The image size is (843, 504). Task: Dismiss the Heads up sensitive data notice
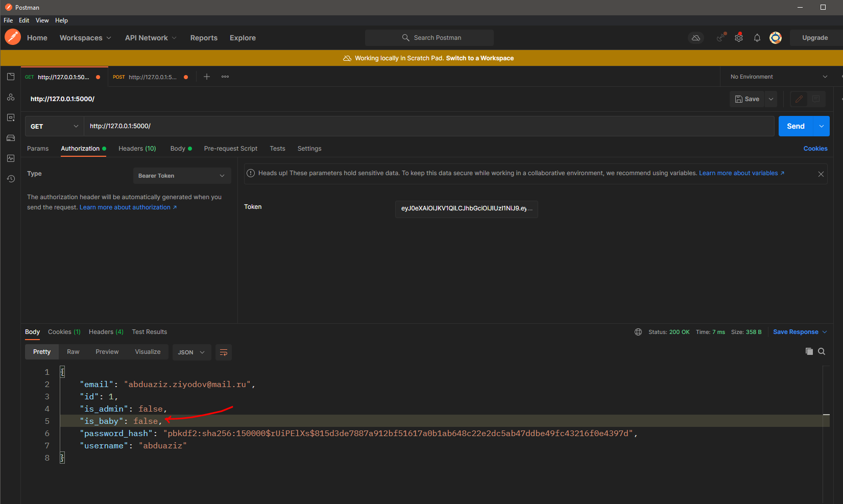(821, 174)
